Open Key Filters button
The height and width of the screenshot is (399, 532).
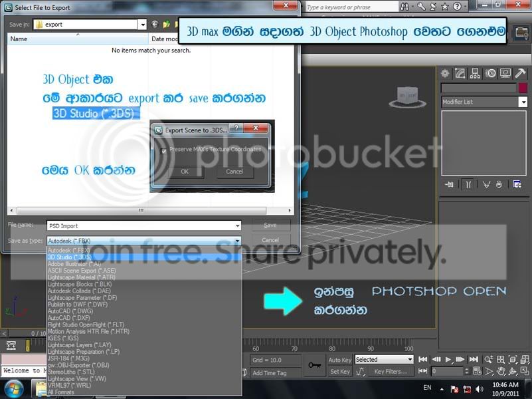pyautogui.click(x=391, y=372)
